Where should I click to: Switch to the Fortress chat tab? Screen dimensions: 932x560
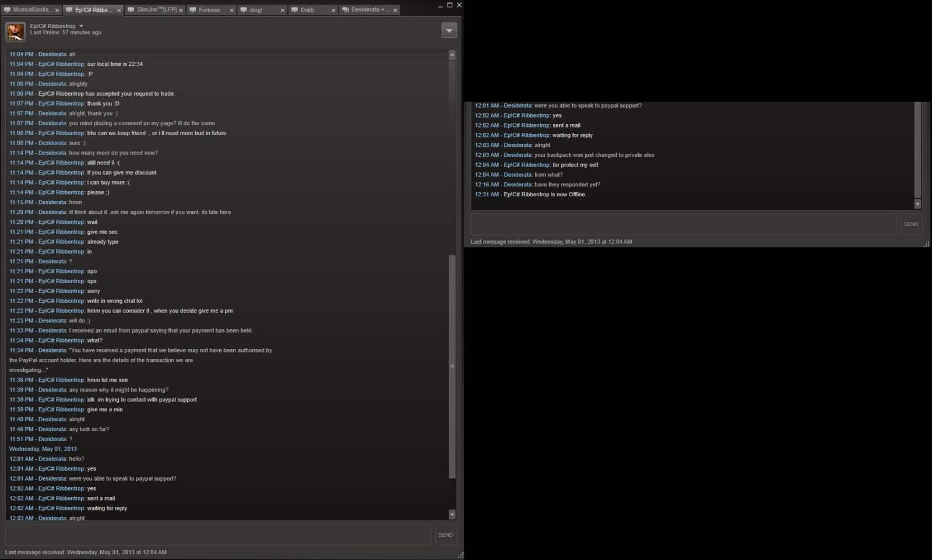[x=209, y=10]
